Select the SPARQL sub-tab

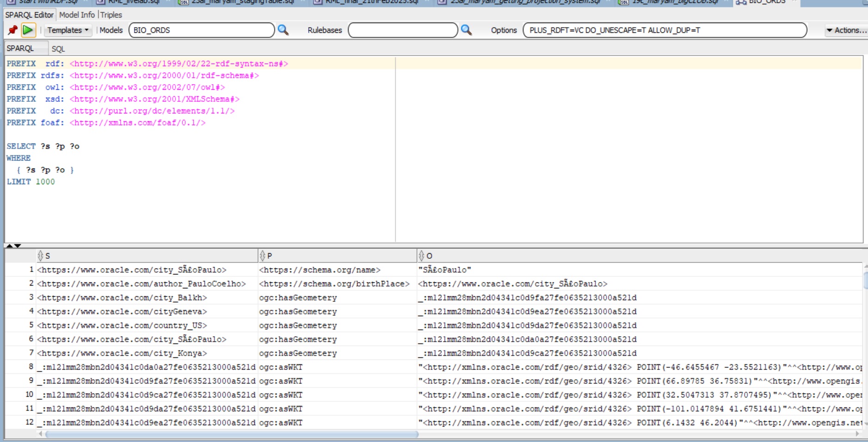tap(20, 48)
